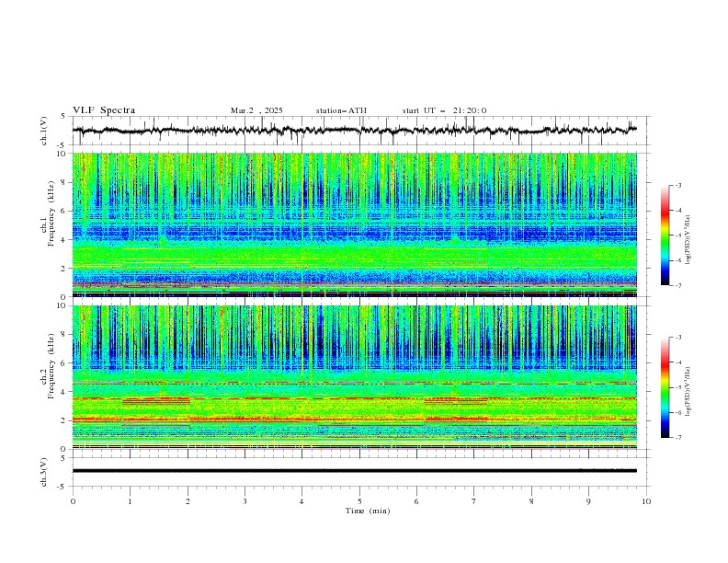
Task: Click time axis tick label "9"
Action: click(x=588, y=501)
